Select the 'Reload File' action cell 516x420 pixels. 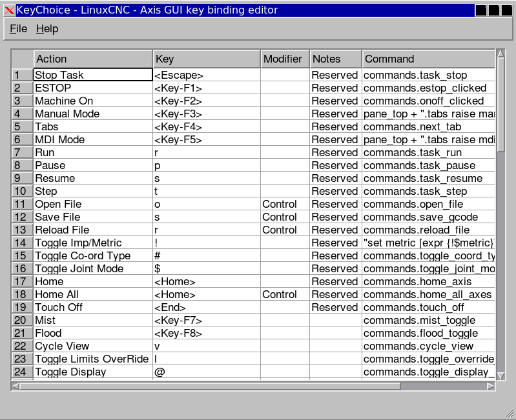click(x=93, y=230)
